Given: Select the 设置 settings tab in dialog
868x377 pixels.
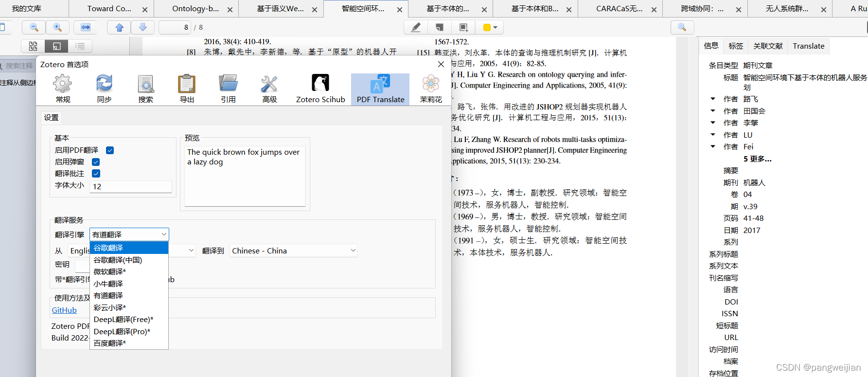Looking at the screenshot, I should click(x=51, y=117).
